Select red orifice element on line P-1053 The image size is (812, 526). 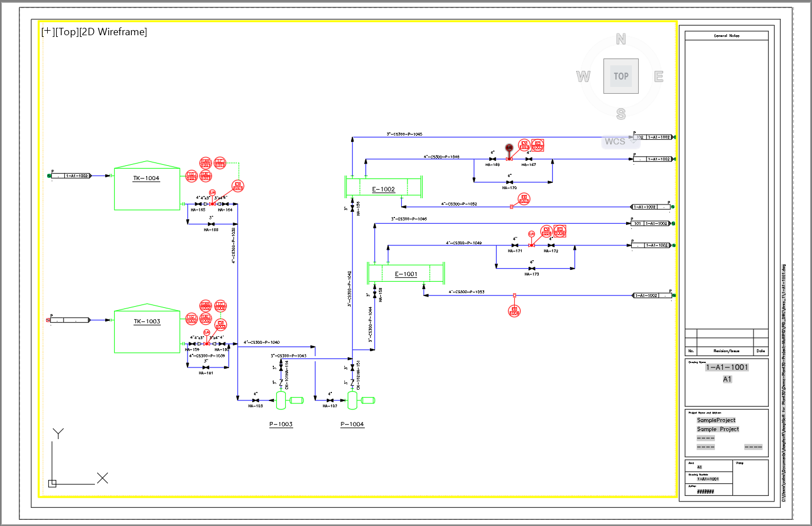pos(514,295)
